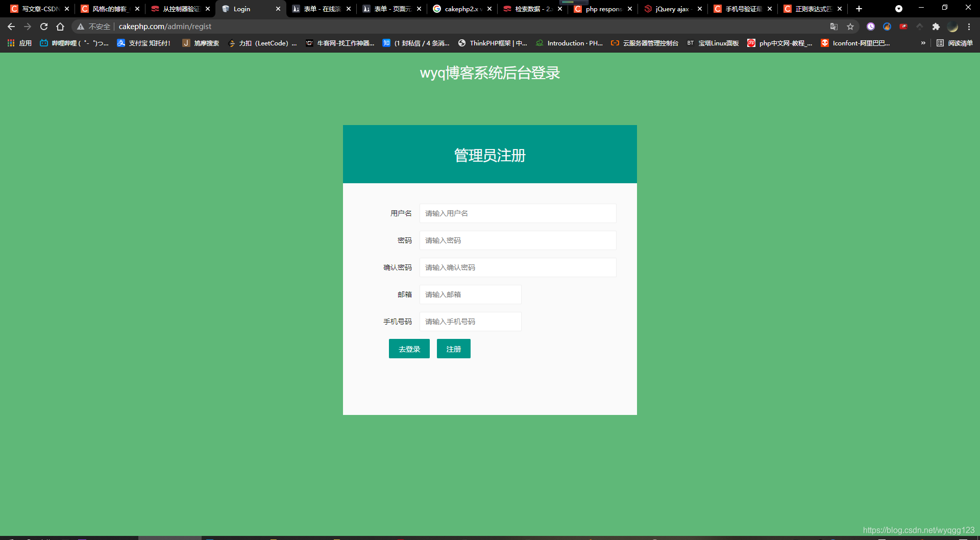Click the not-secure warning icon
Image resolution: width=980 pixels, height=540 pixels.
coord(81,27)
